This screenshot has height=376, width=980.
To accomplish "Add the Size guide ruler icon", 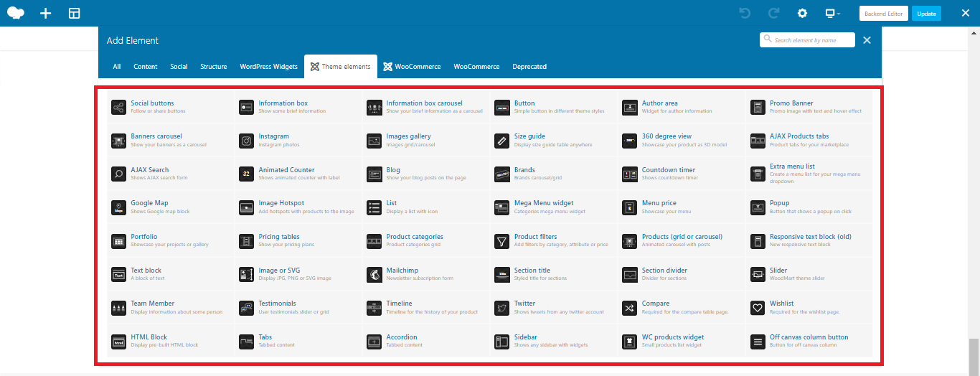I will pos(501,141).
